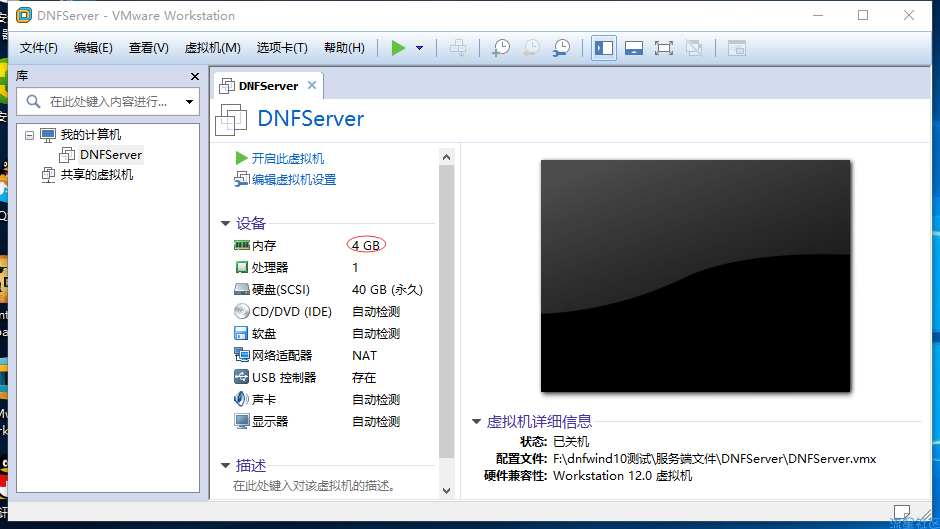Click the large DNFServer heading VM icon
This screenshot has width=940, height=529.
coord(231,119)
